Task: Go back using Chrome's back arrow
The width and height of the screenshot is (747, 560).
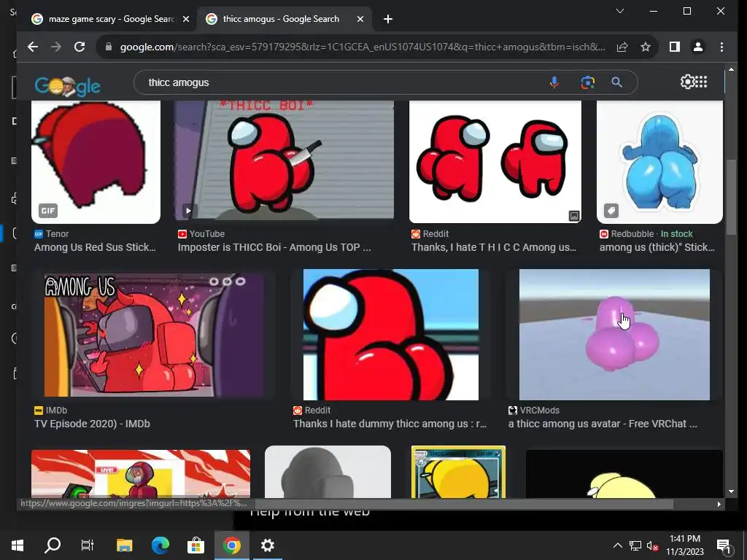Action: point(32,47)
